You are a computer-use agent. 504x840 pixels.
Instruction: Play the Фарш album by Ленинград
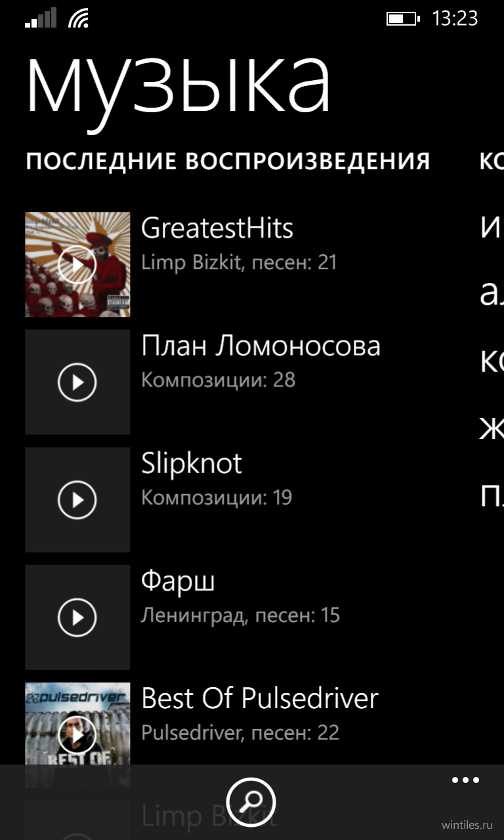pyautogui.click(x=77, y=618)
